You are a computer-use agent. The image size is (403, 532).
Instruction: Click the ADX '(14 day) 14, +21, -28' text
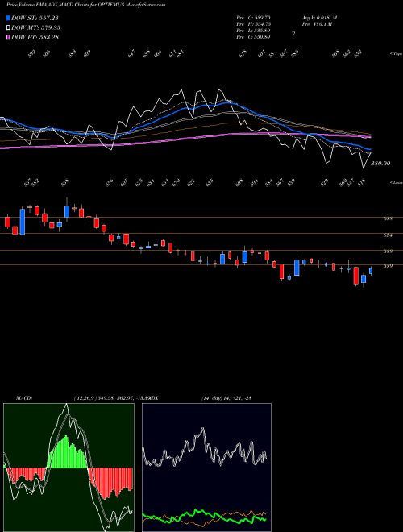pos(226,398)
